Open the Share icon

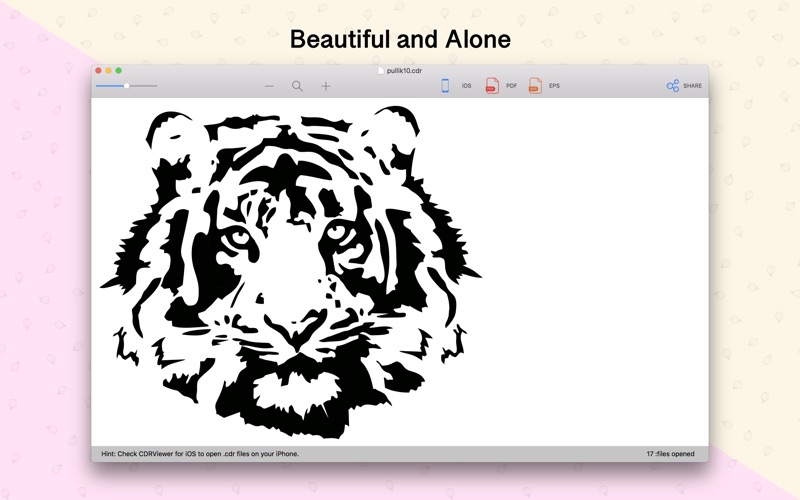point(673,86)
